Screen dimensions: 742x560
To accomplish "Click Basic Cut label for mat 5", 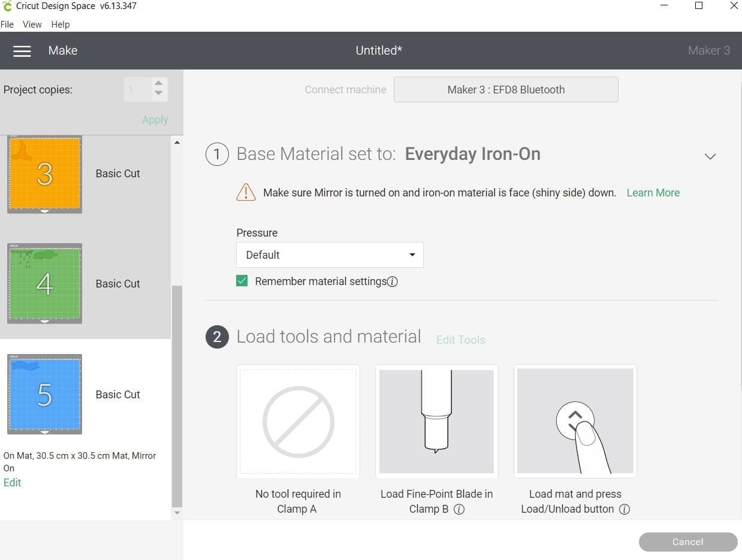I will 117,395.
